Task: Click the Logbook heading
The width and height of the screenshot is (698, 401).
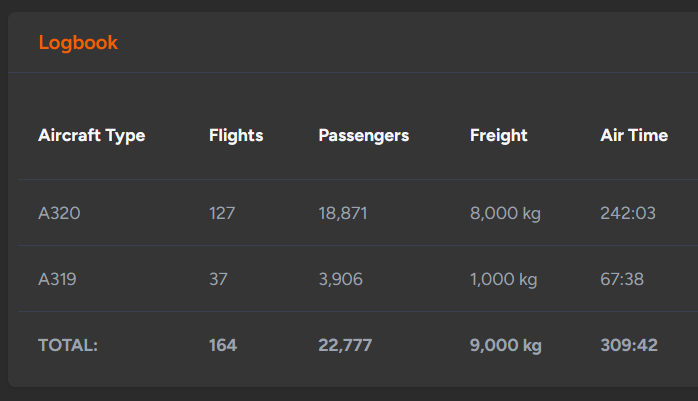Action: tap(78, 43)
